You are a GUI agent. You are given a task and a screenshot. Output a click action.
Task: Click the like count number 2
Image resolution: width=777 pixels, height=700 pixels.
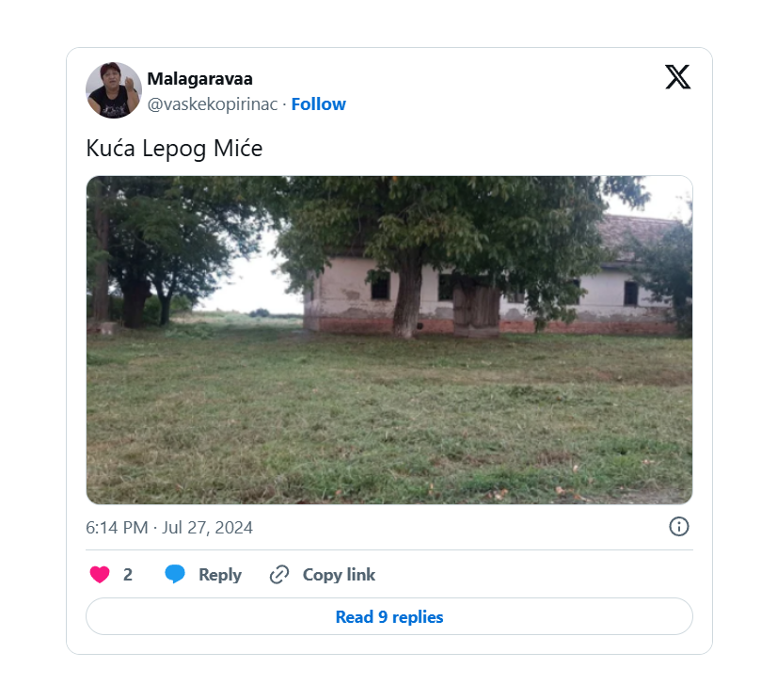coord(128,575)
